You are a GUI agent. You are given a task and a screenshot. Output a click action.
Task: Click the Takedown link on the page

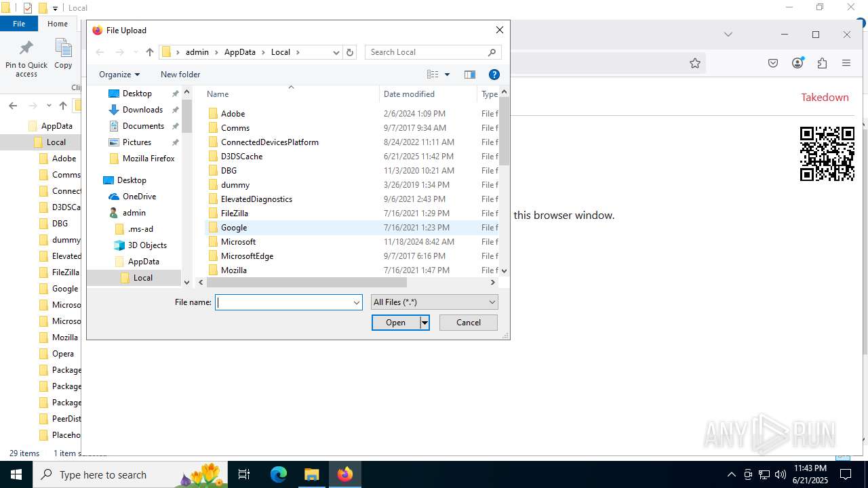825,98
